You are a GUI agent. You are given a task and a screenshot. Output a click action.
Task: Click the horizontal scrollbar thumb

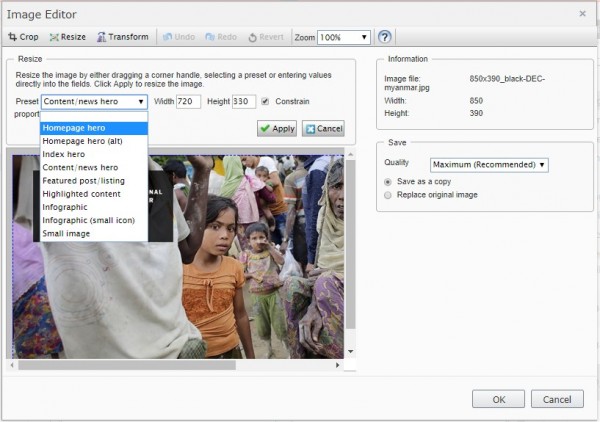pos(127,365)
